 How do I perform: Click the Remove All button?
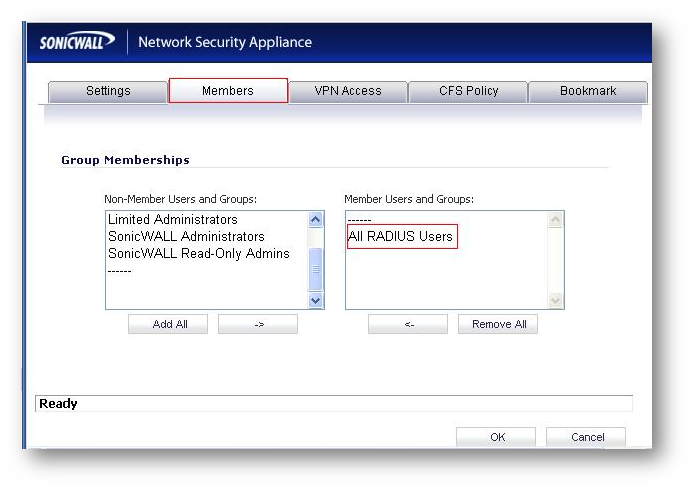pos(498,324)
